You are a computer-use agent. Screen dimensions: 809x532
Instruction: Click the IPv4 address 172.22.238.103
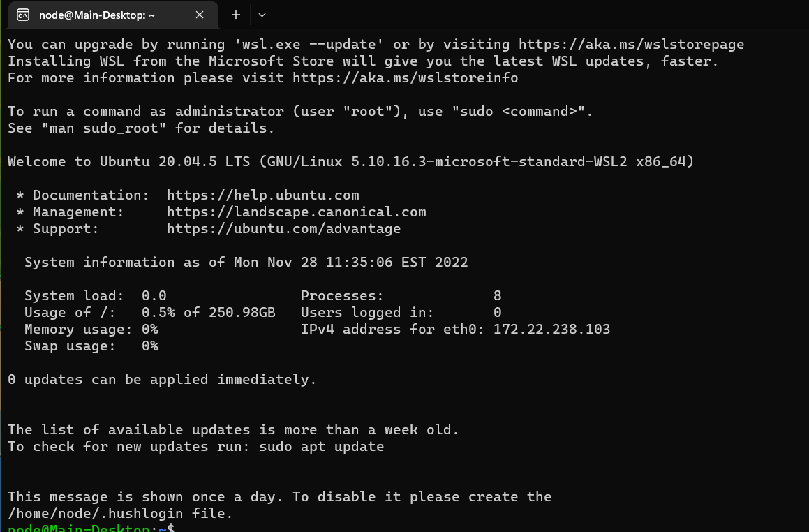click(551, 330)
